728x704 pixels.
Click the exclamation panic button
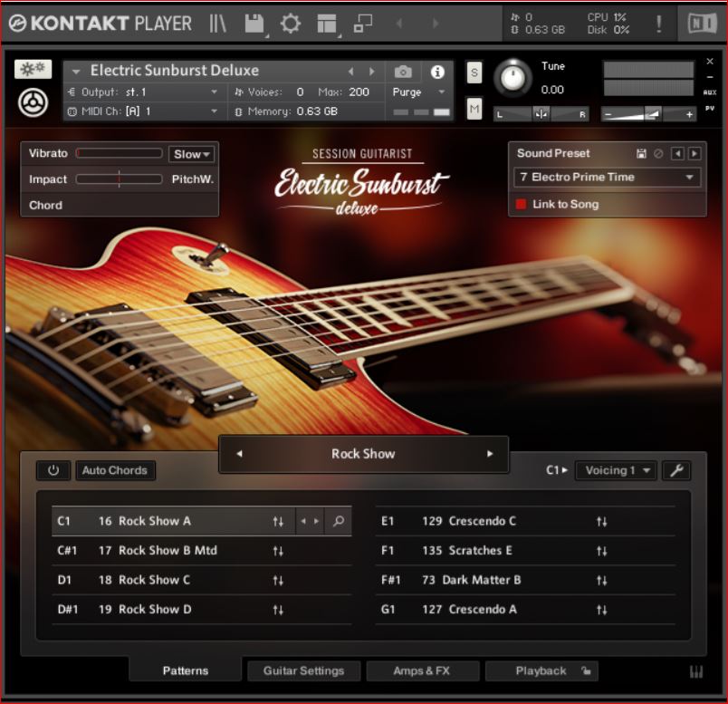pos(658,24)
